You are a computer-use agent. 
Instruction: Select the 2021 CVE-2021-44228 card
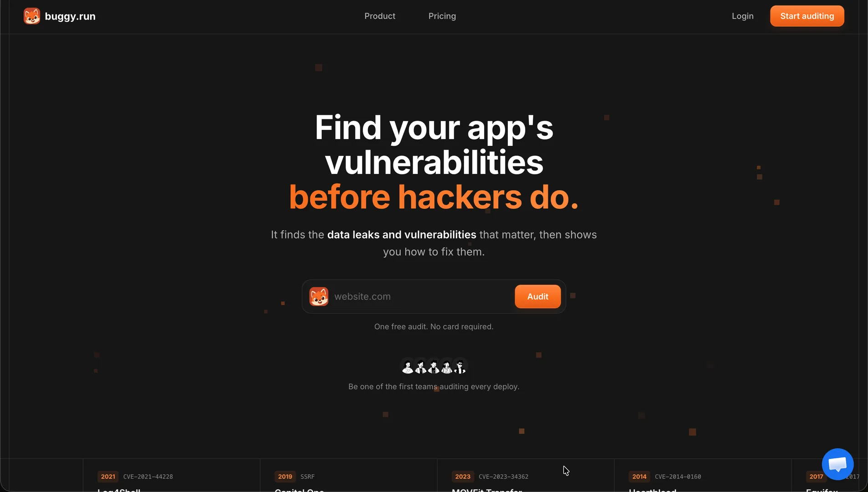pos(171,476)
